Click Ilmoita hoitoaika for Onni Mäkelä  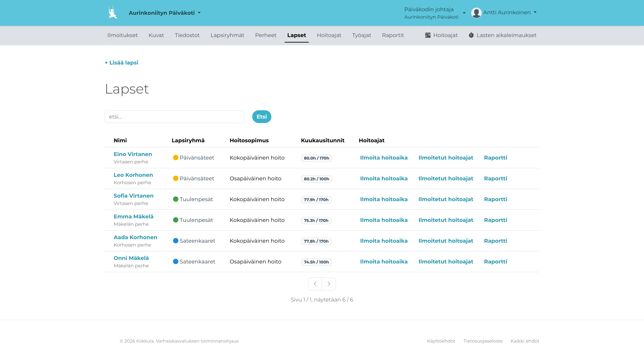(384, 261)
